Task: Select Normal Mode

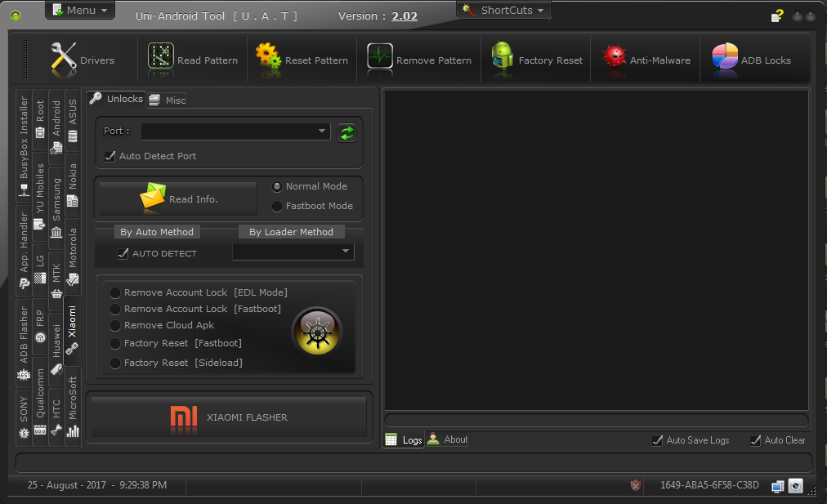Action: tap(277, 186)
